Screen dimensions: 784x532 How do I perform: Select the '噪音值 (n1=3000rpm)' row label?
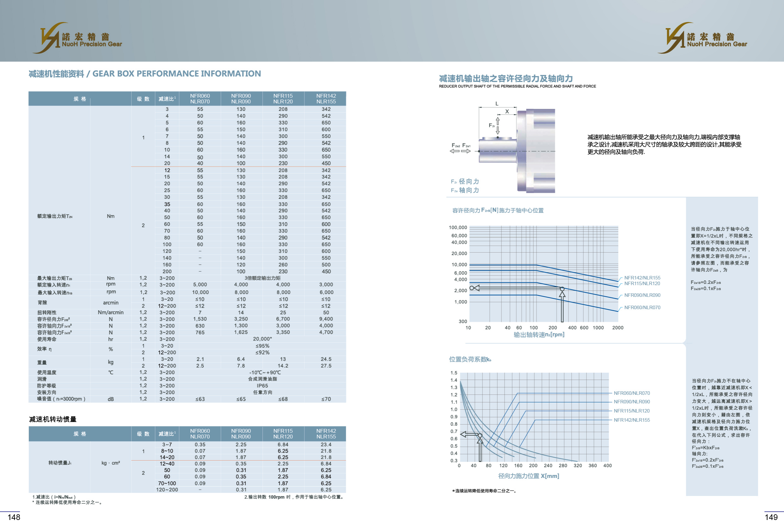coord(61,399)
